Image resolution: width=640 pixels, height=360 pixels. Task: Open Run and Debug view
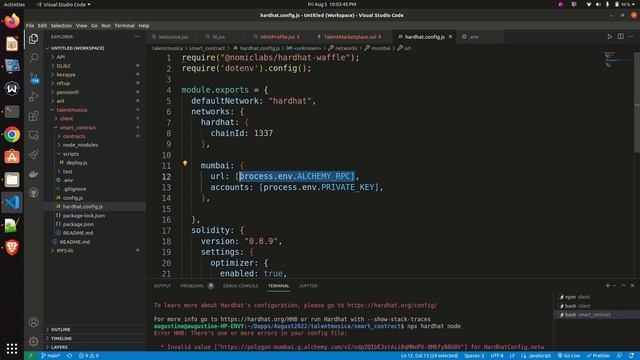tap(34, 97)
